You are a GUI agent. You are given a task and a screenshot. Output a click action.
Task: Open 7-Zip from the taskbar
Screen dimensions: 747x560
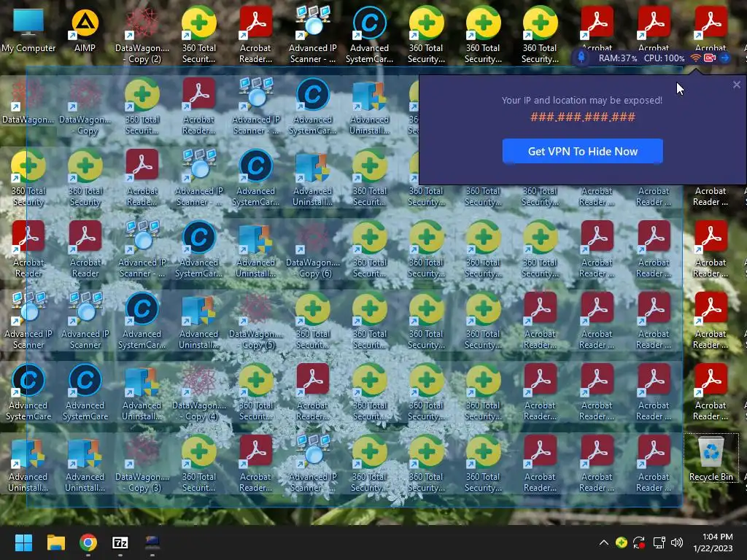coord(120,542)
